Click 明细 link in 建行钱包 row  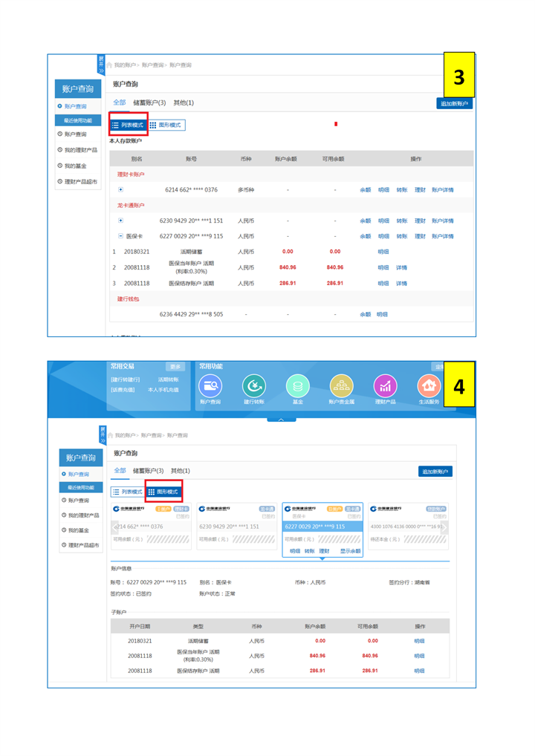click(382, 314)
